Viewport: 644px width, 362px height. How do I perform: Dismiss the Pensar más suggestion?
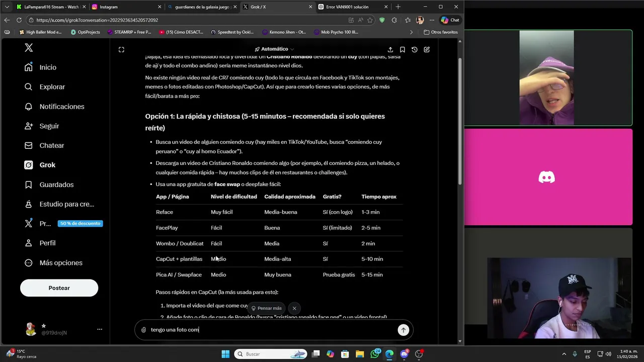tap(294, 308)
